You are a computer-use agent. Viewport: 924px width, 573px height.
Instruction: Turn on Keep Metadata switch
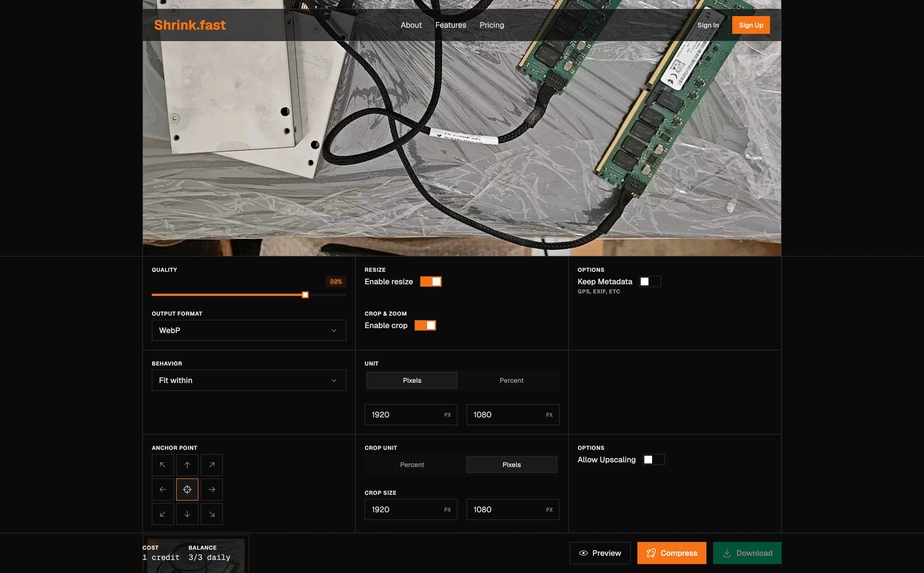coord(650,282)
